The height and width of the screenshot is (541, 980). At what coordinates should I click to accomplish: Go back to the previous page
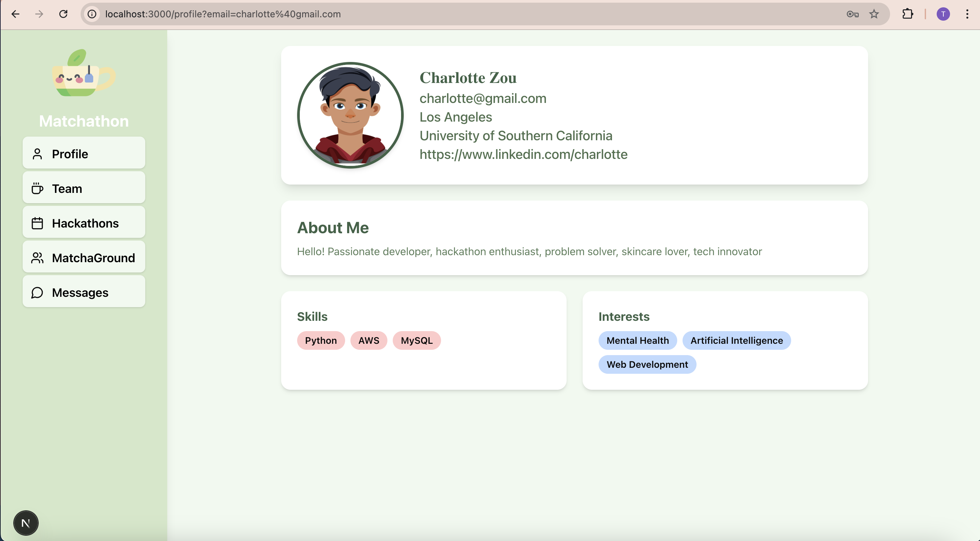(15, 14)
